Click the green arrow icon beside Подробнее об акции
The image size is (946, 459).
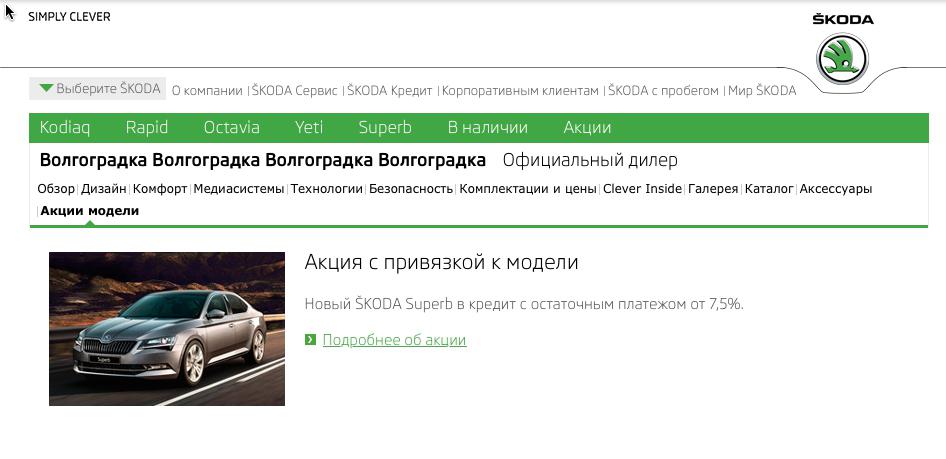[311, 340]
